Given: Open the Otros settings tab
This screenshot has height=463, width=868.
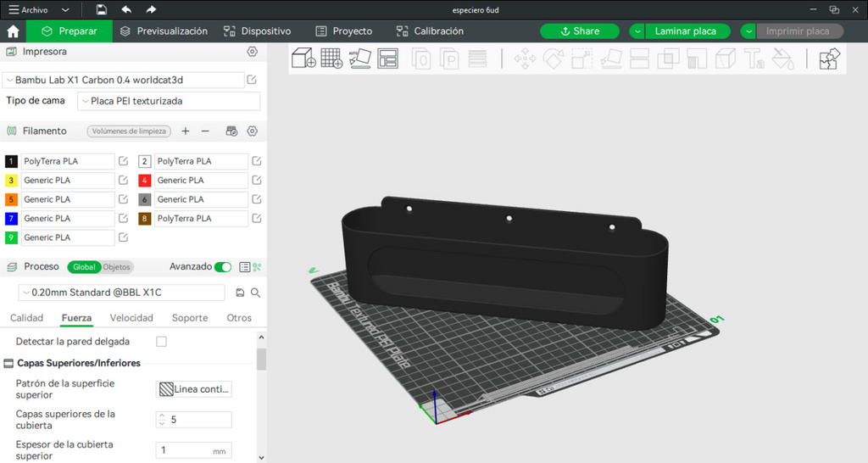Looking at the screenshot, I should (x=239, y=318).
